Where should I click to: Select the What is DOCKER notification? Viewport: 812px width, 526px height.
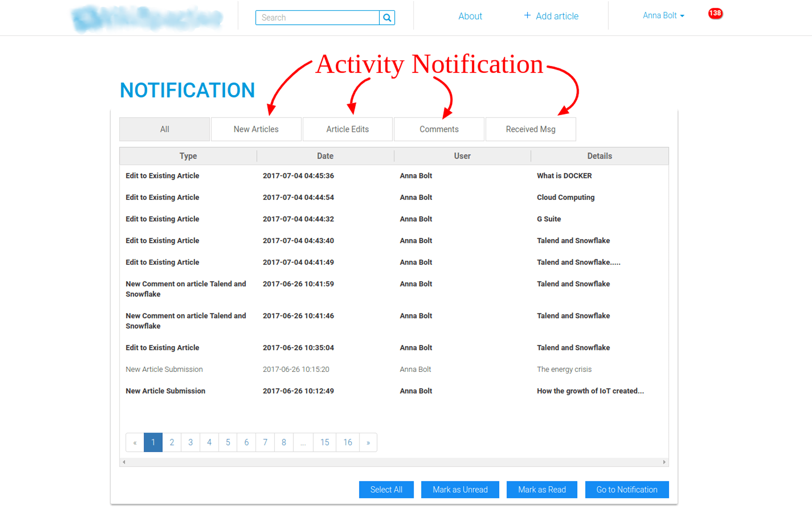coord(564,176)
